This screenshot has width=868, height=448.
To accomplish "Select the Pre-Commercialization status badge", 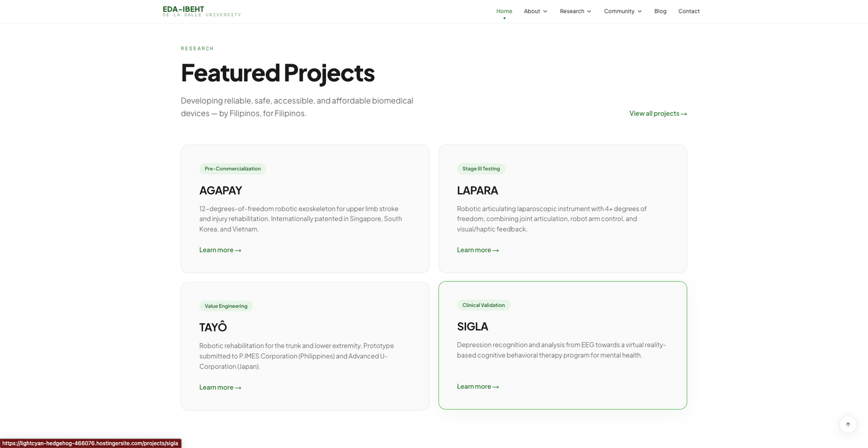I will click(232, 169).
